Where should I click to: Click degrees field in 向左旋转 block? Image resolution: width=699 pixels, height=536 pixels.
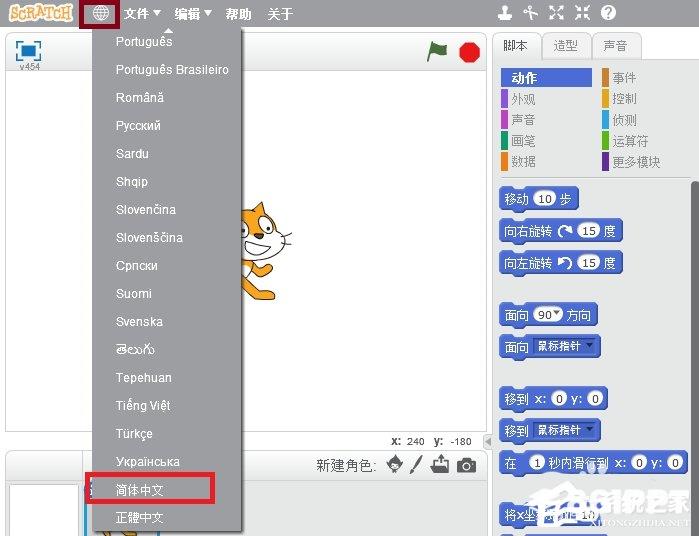pos(588,263)
